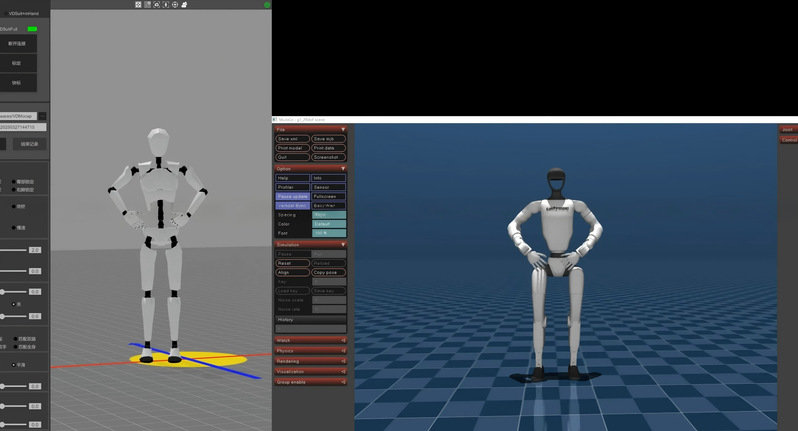This screenshot has height=431, width=798.
Task: Click the last icon in viewport toolbar
Action: coord(184,4)
